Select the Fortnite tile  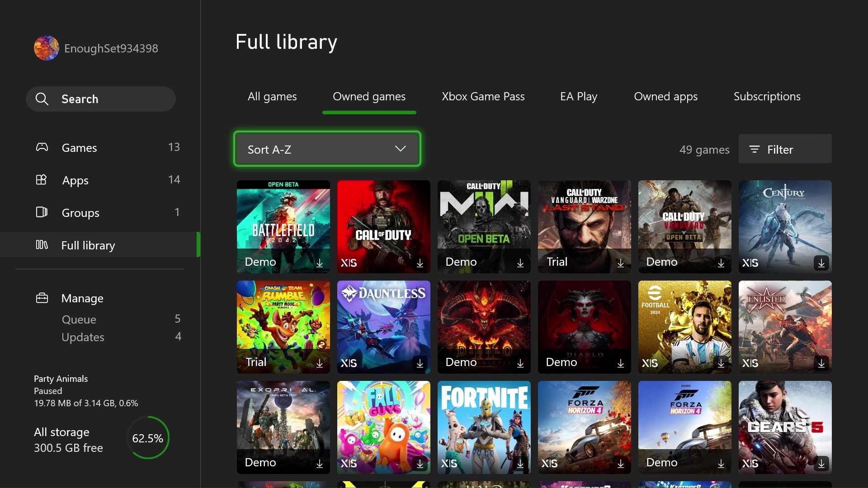484,427
